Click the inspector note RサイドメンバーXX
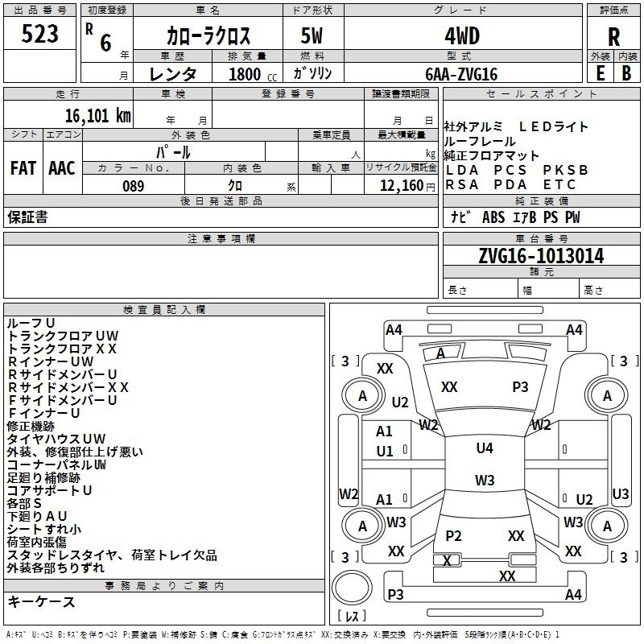644x644 pixels. click(x=68, y=387)
